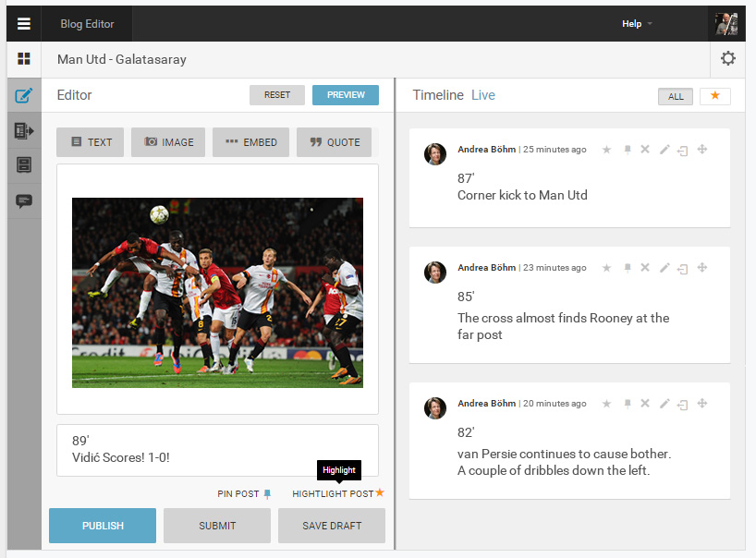The width and height of the screenshot is (756, 558).
Task: Select the blue editor pencil icon in sidebar
Action: 23,94
